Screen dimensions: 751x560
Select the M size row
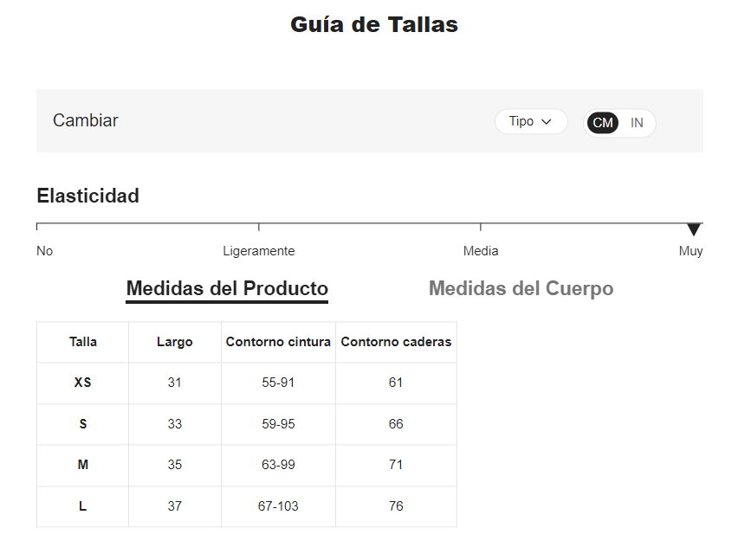pyautogui.click(x=83, y=465)
